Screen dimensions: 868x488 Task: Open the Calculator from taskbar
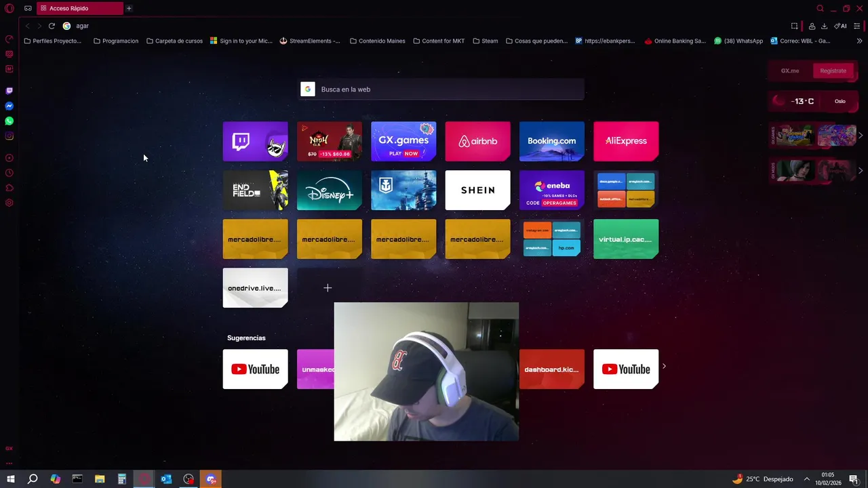click(x=122, y=479)
